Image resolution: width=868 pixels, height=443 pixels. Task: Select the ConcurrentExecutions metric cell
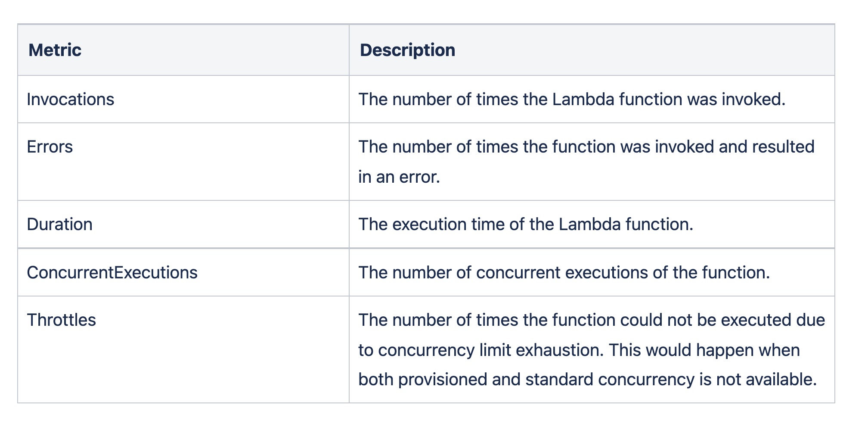(112, 273)
